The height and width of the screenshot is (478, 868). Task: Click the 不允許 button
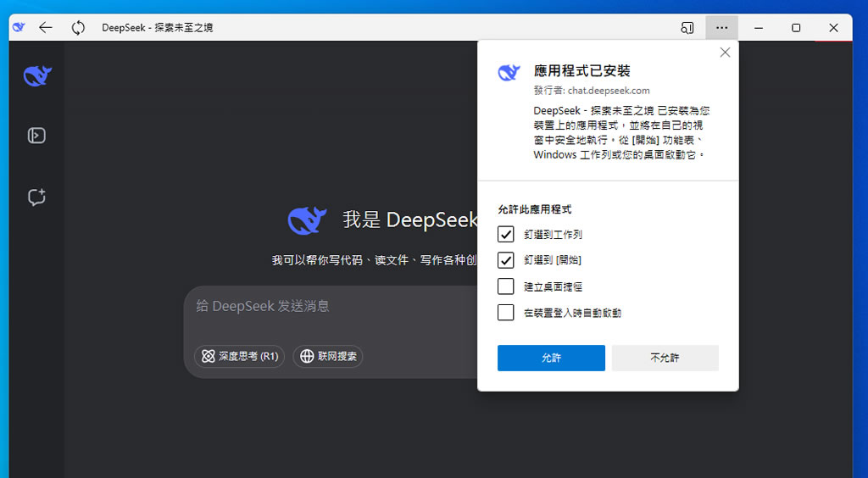pos(665,358)
